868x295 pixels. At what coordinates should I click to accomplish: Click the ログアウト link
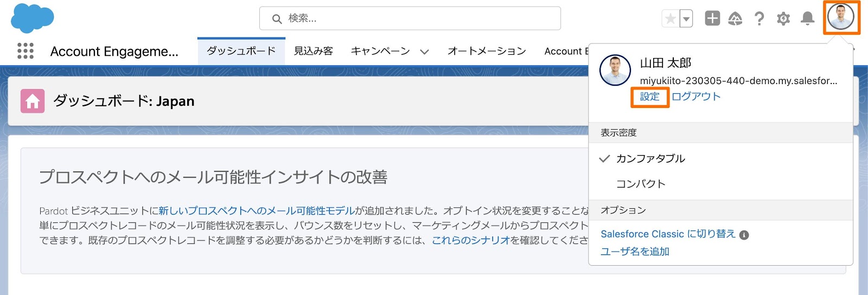(696, 97)
